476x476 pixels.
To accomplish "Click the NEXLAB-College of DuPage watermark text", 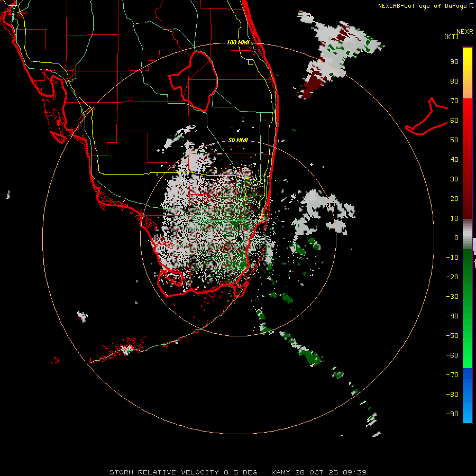I will 425,6.
